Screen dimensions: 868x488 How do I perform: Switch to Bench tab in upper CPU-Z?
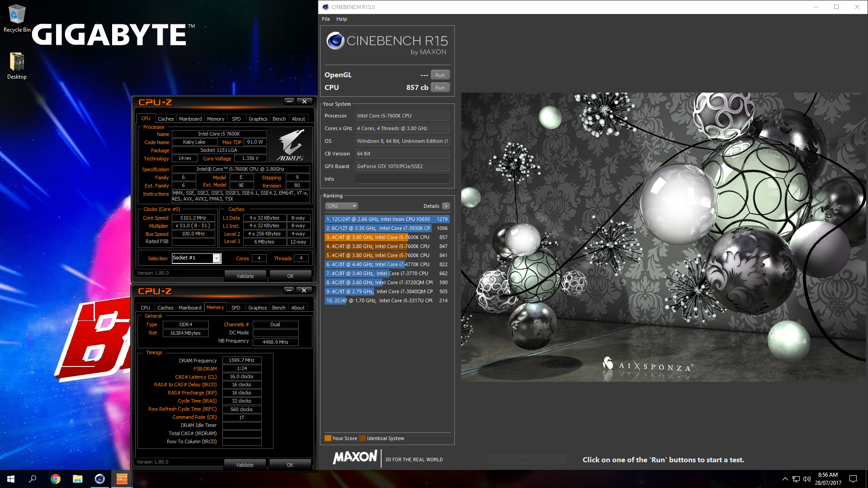point(279,119)
